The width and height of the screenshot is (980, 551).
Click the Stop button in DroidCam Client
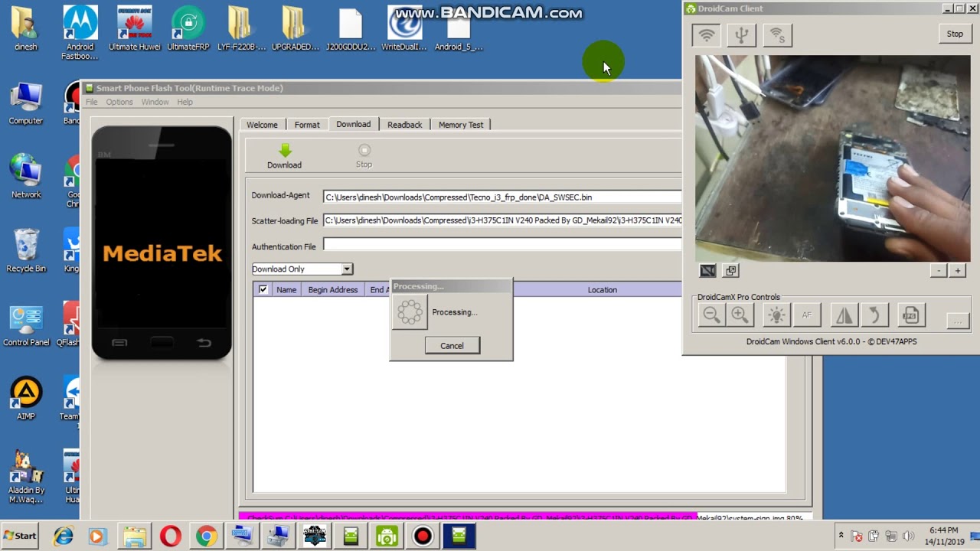(x=955, y=34)
